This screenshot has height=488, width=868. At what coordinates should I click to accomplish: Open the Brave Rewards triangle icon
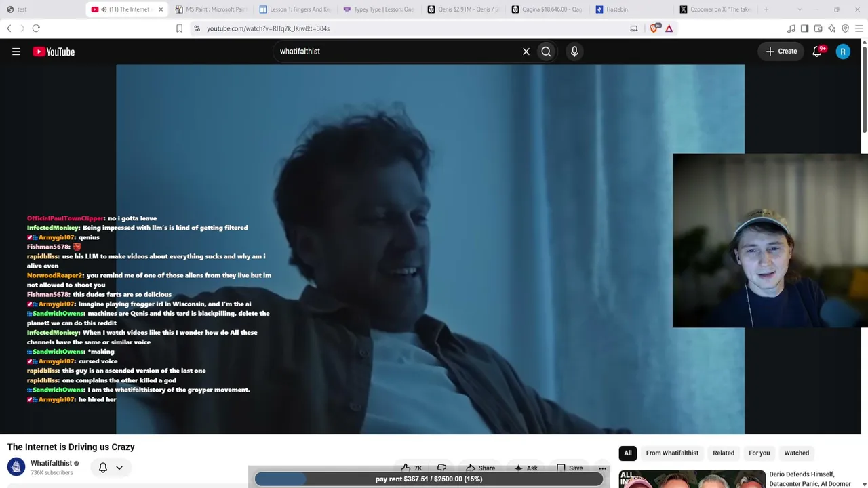pos(669,28)
